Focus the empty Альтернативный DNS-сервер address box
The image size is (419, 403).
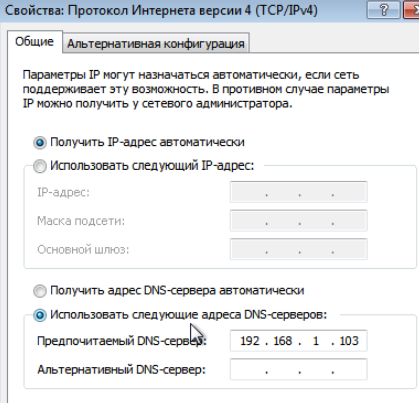(299, 369)
